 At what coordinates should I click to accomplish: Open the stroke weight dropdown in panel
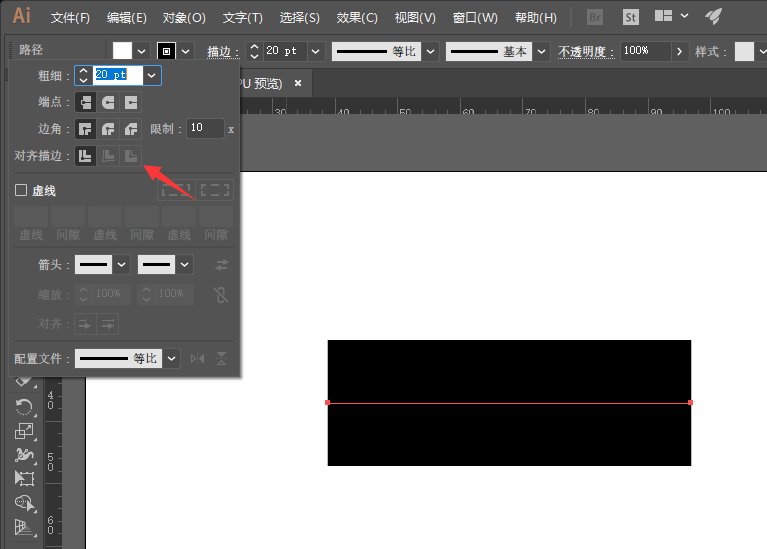point(152,75)
